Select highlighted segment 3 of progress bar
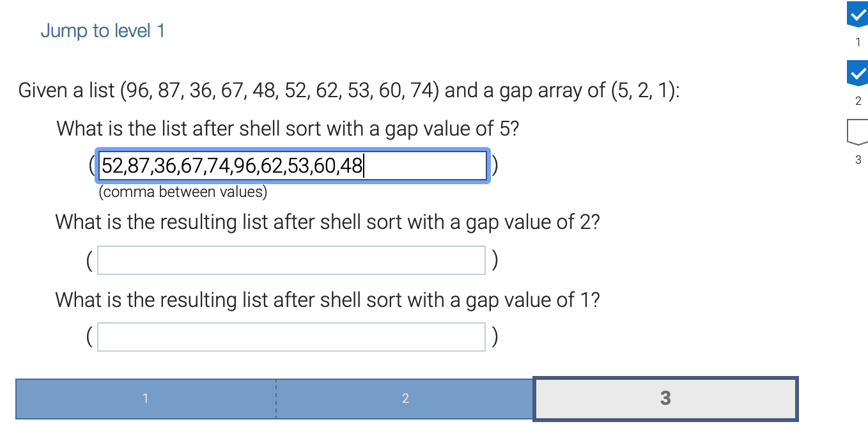The height and width of the screenshot is (431, 868). 665,399
